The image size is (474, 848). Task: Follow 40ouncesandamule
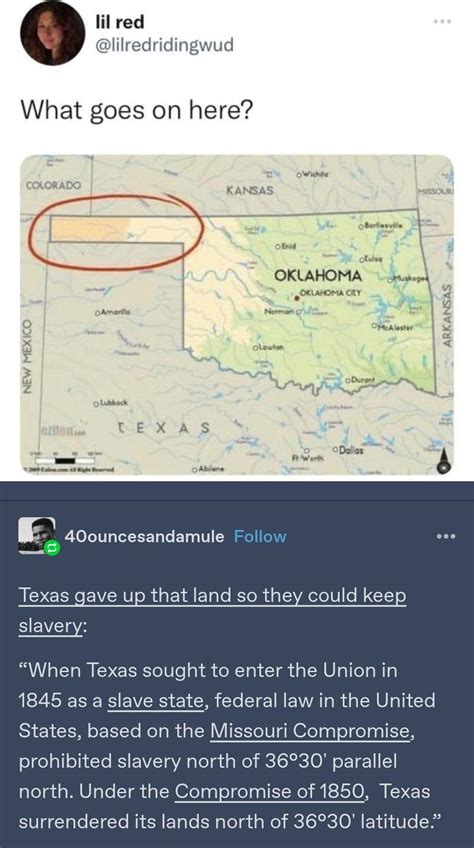[x=260, y=536]
